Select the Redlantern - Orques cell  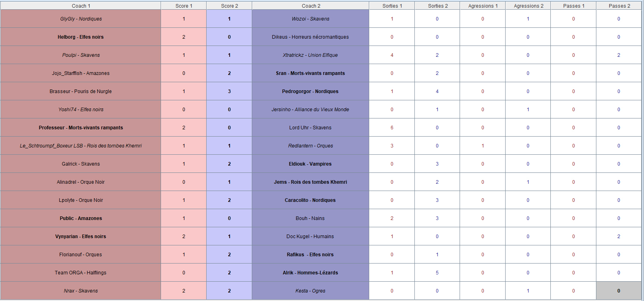[x=311, y=146]
